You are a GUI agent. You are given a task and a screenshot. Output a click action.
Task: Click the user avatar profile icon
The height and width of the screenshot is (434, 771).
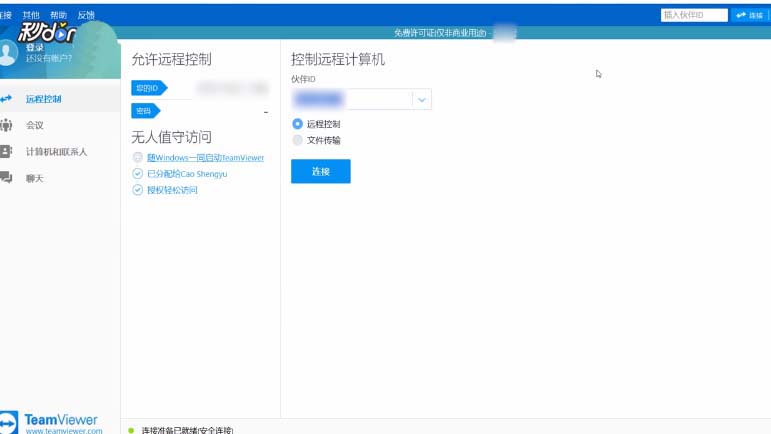[x=7, y=53]
